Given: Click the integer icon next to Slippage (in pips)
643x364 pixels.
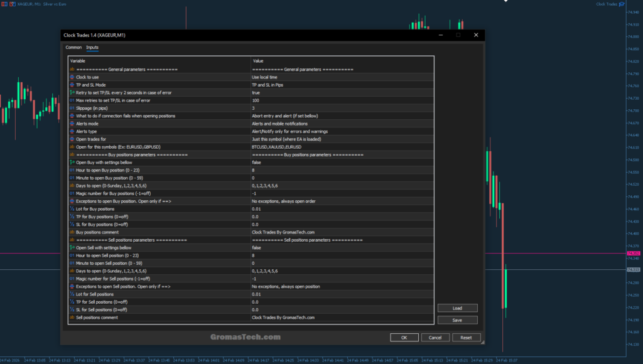Looking at the screenshot, I should pyautogui.click(x=72, y=108).
